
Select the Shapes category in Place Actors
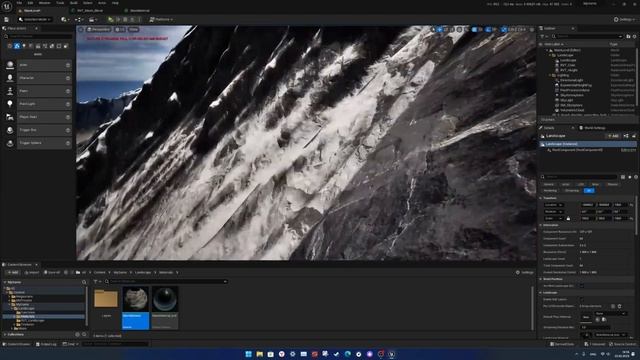tap(31, 46)
